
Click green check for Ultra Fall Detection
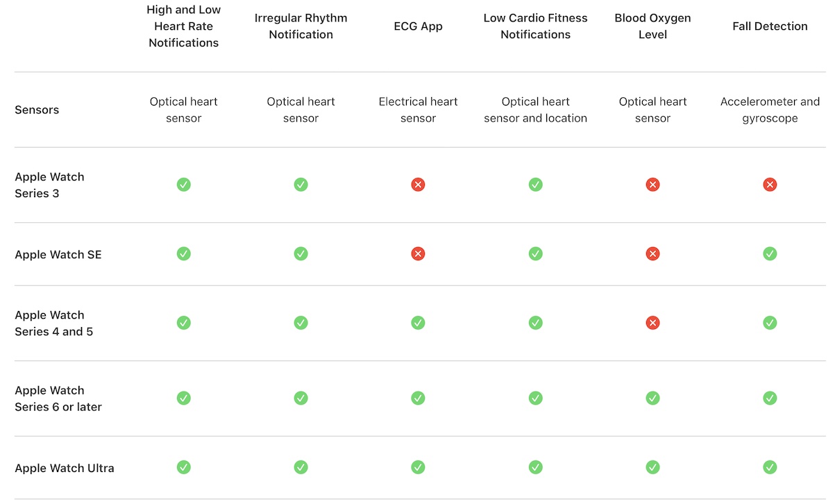coord(770,467)
